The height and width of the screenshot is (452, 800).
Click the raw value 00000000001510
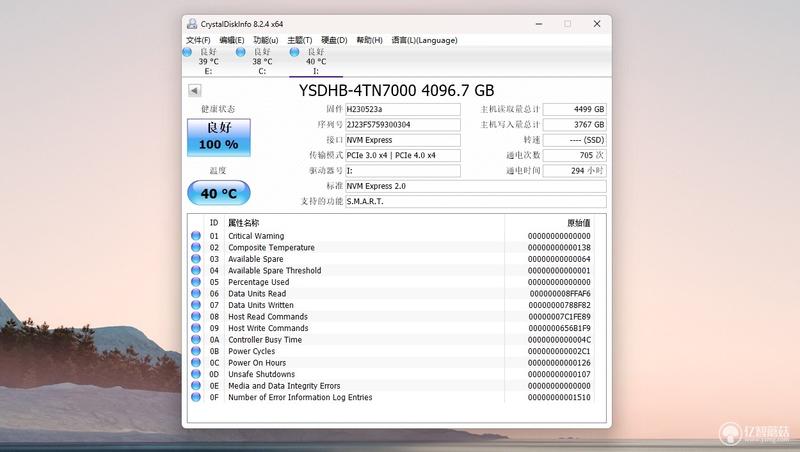click(559, 397)
